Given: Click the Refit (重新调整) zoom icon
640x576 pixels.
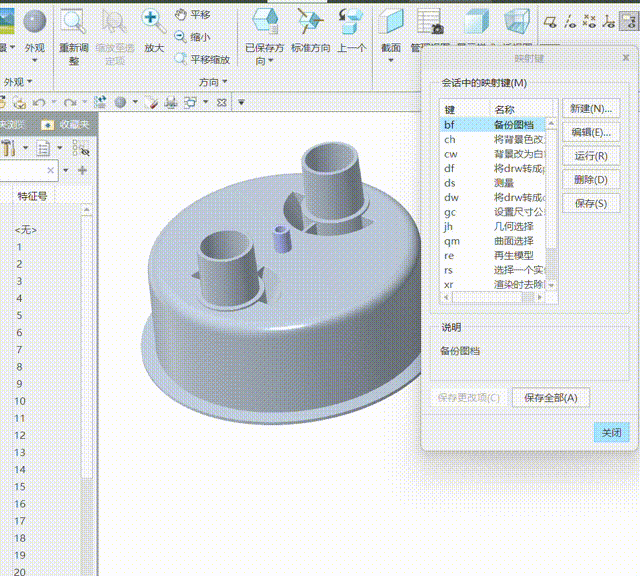Looking at the screenshot, I should (73, 22).
